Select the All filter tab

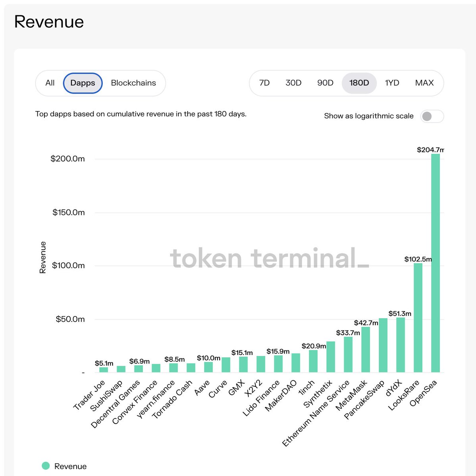[x=50, y=83]
